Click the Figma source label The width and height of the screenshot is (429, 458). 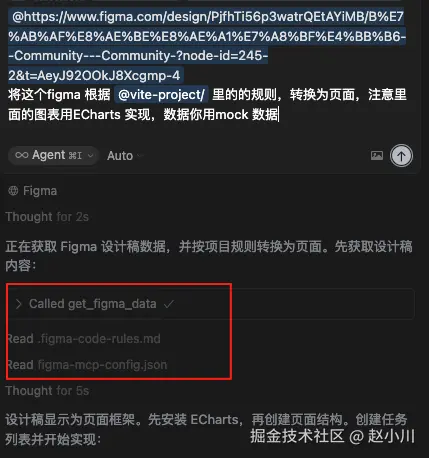40,191
